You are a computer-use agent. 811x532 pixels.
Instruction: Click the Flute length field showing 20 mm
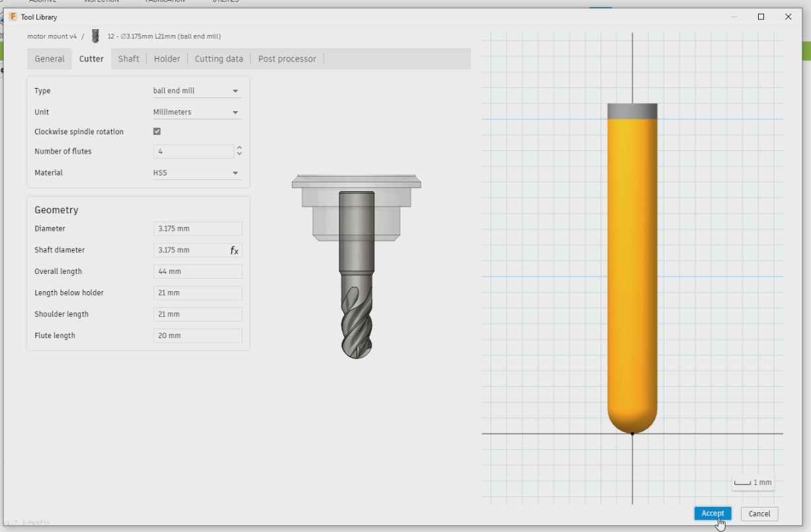click(198, 335)
